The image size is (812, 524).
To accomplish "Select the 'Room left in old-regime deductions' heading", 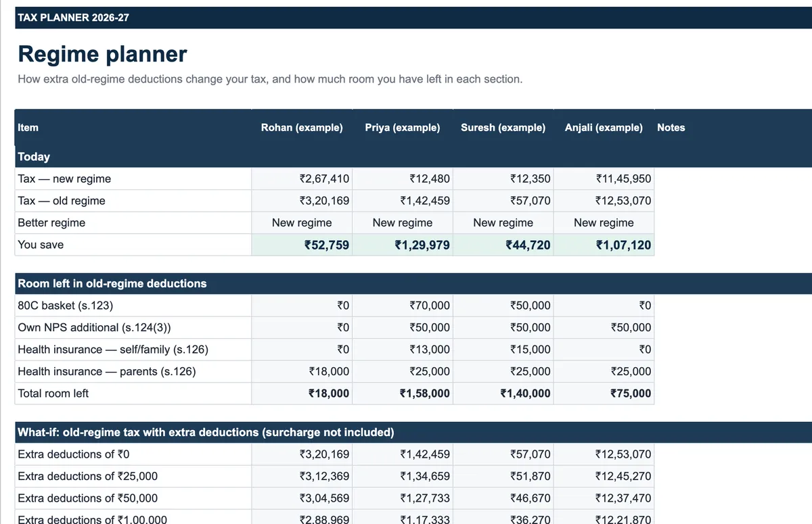I will click(x=112, y=283).
